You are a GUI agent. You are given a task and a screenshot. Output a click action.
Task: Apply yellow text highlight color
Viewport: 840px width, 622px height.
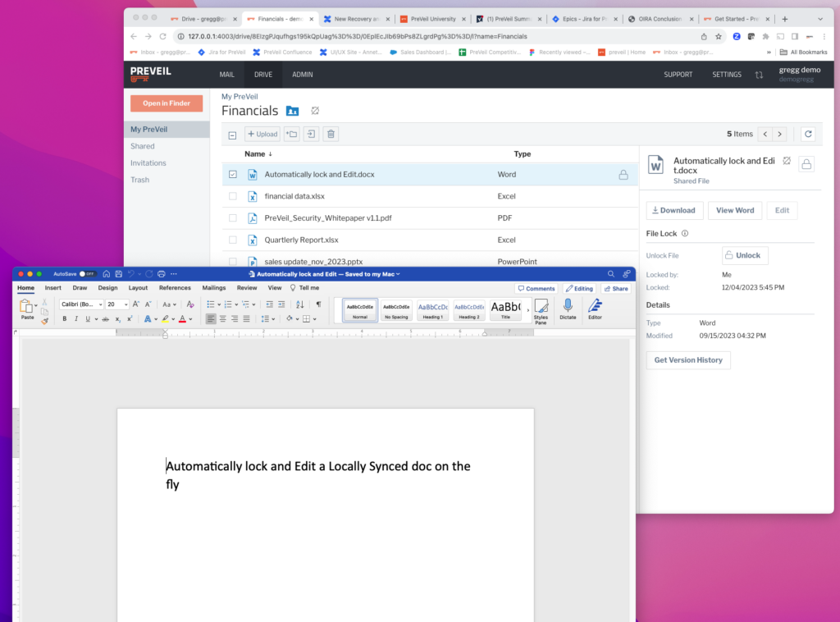coord(165,318)
